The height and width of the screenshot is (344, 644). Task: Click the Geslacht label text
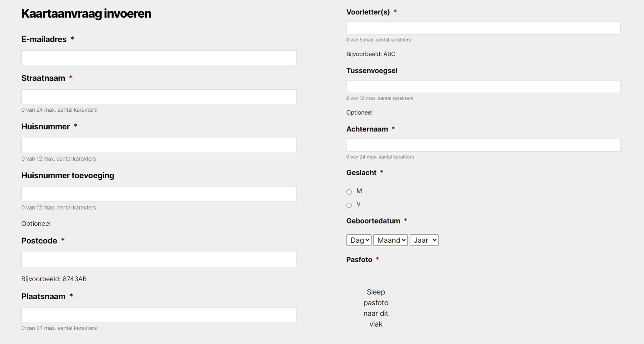361,173
